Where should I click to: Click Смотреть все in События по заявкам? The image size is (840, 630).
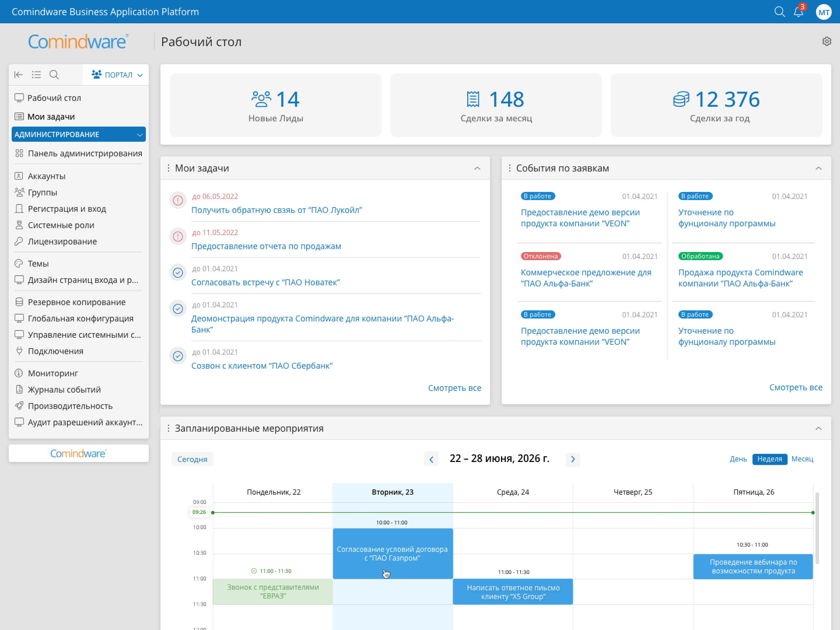796,387
